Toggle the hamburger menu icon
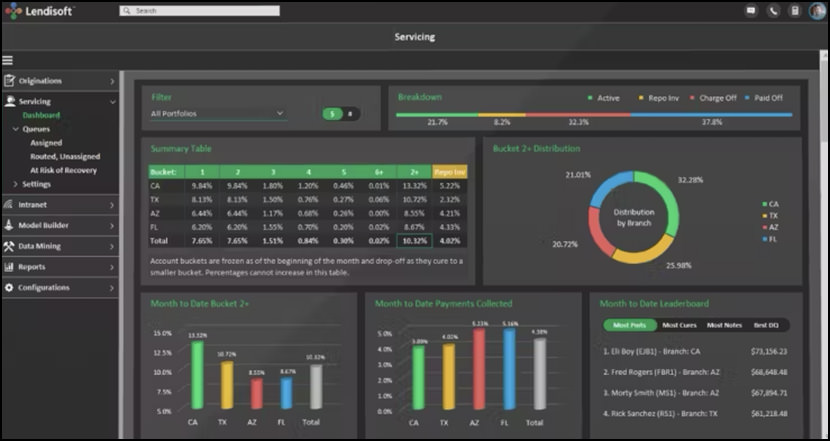The image size is (830, 441). point(7,60)
